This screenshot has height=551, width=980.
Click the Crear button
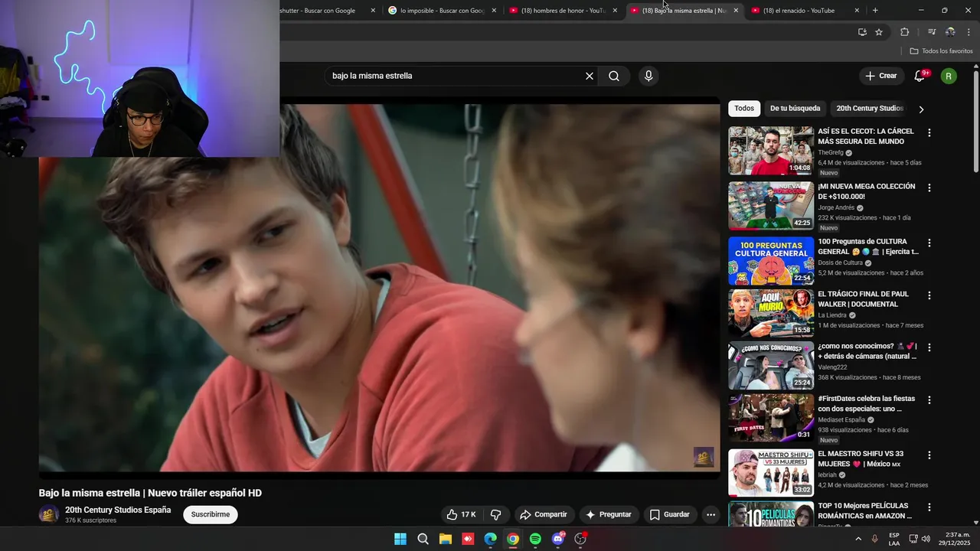pos(881,76)
